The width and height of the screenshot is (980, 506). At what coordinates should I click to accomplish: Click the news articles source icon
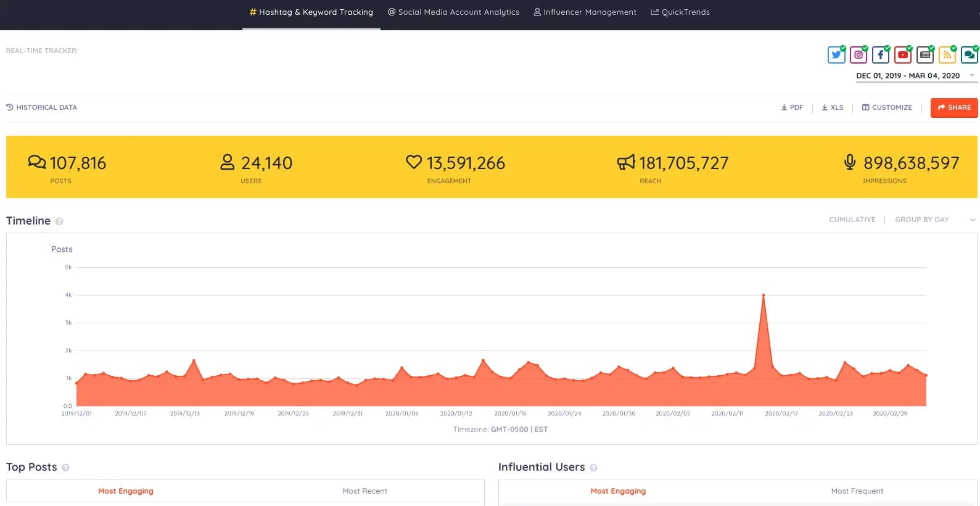click(x=925, y=55)
